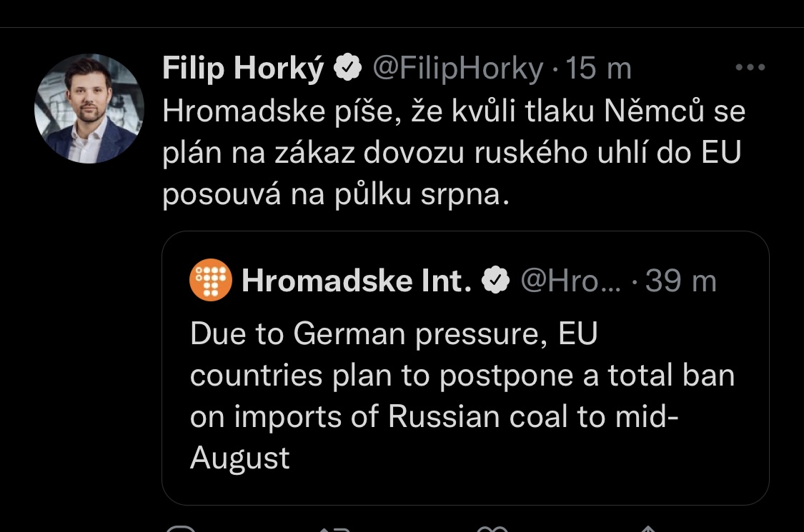Click Hromadske Int.'s verified badge
804x532 pixels.
click(496, 282)
